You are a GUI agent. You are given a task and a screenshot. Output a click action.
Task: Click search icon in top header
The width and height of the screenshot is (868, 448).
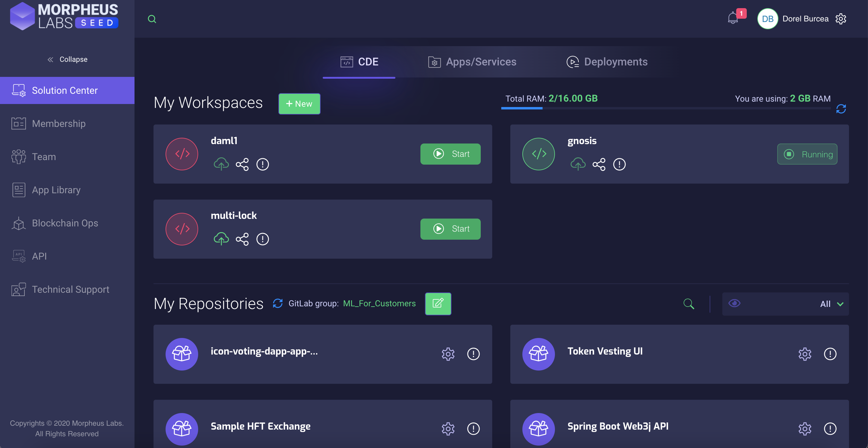(x=152, y=19)
